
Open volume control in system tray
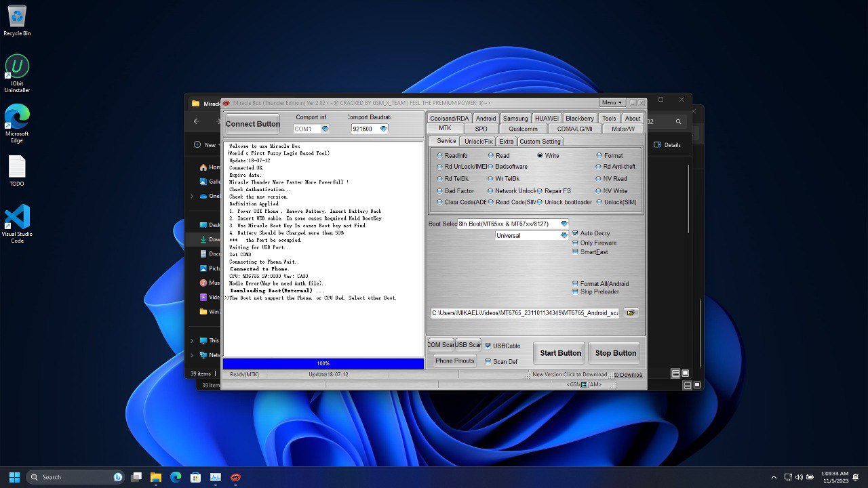[799, 477]
